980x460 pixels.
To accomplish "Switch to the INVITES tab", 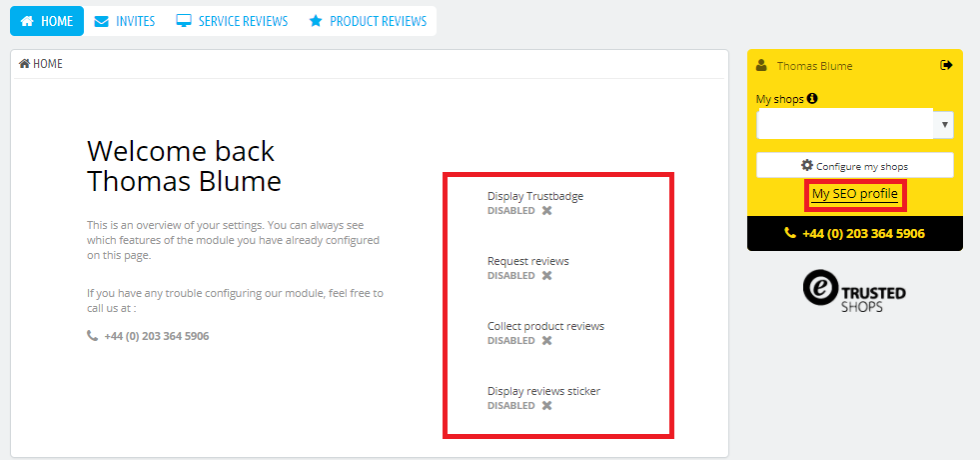I will tap(125, 21).
